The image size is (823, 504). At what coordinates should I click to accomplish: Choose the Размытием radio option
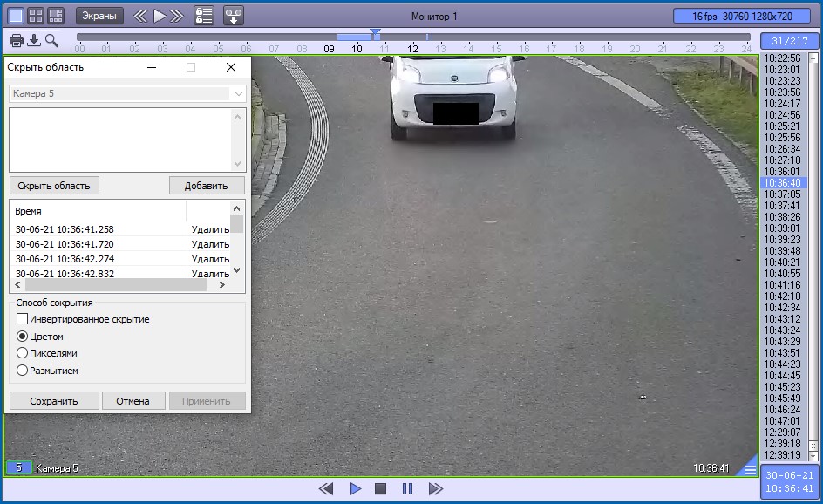click(23, 371)
